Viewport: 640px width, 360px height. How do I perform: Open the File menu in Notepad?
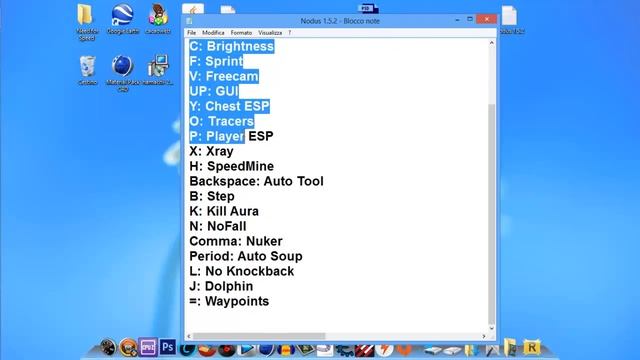191,33
